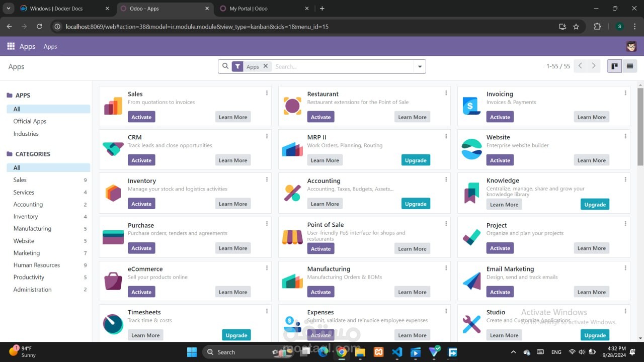Click the Website app icon

tap(471, 149)
